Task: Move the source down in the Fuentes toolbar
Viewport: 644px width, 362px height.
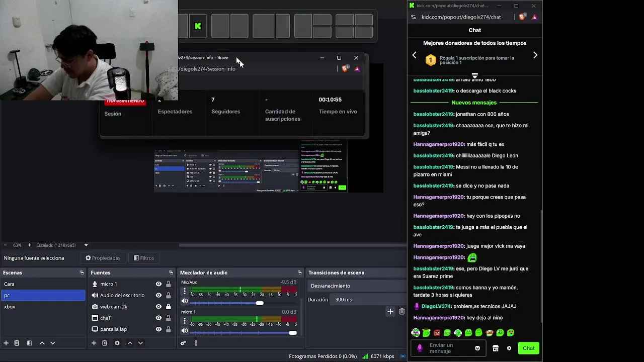Action: (140, 343)
